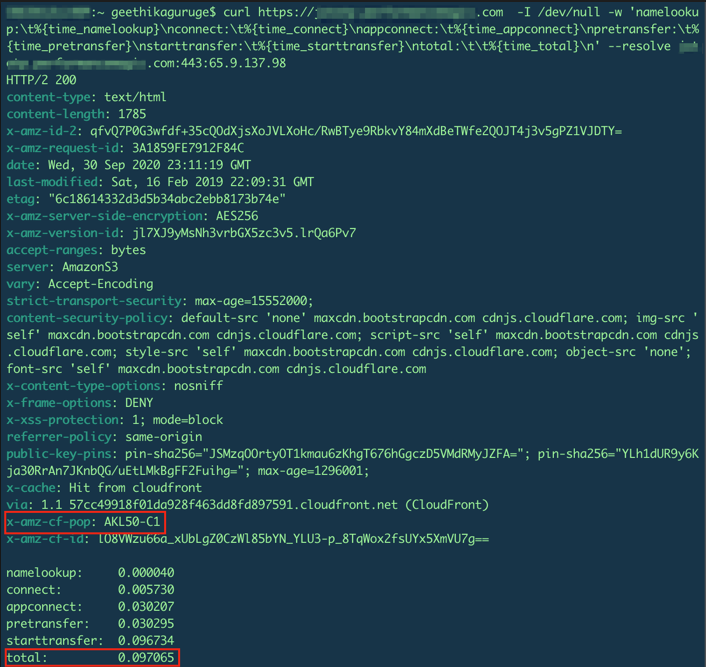Viewport: 706px width, 667px height.
Task: Click the x-amz-cf-id header name
Action: (47, 539)
